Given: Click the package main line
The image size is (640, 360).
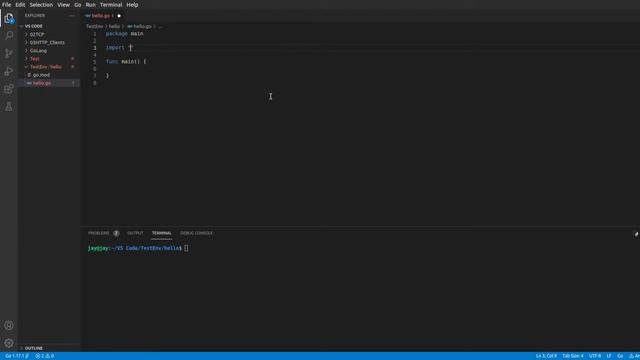Looking at the screenshot, I should [x=124, y=34].
